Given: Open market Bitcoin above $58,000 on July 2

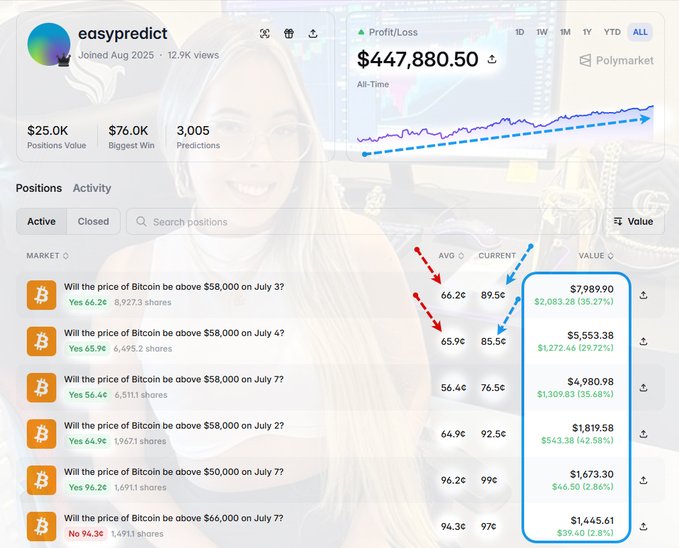Looking at the screenshot, I should 174,425.
